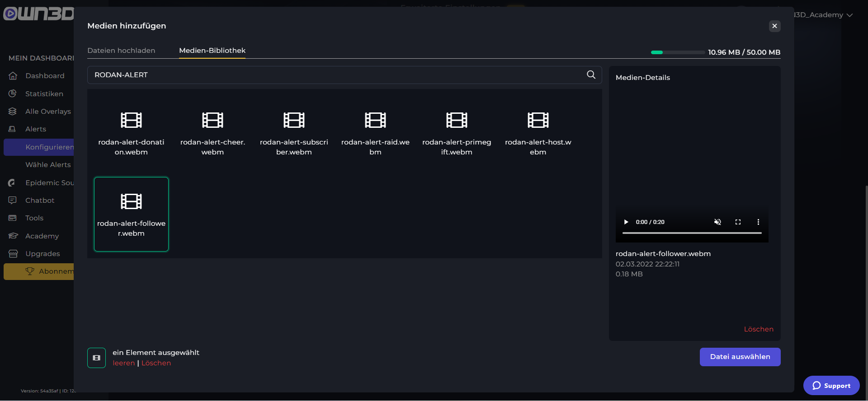Click Alle Overlays layers icon
Viewport: 868px width, 401px height.
pos(13,111)
